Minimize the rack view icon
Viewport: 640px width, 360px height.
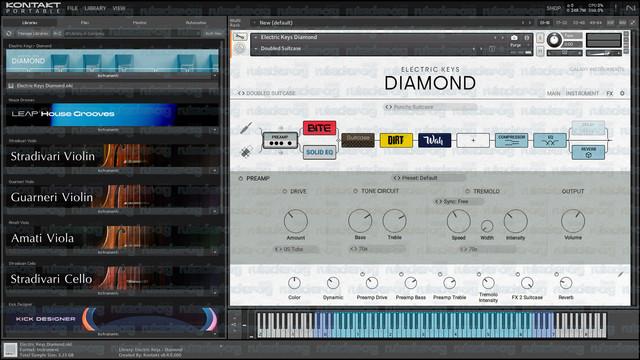coord(632,23)
